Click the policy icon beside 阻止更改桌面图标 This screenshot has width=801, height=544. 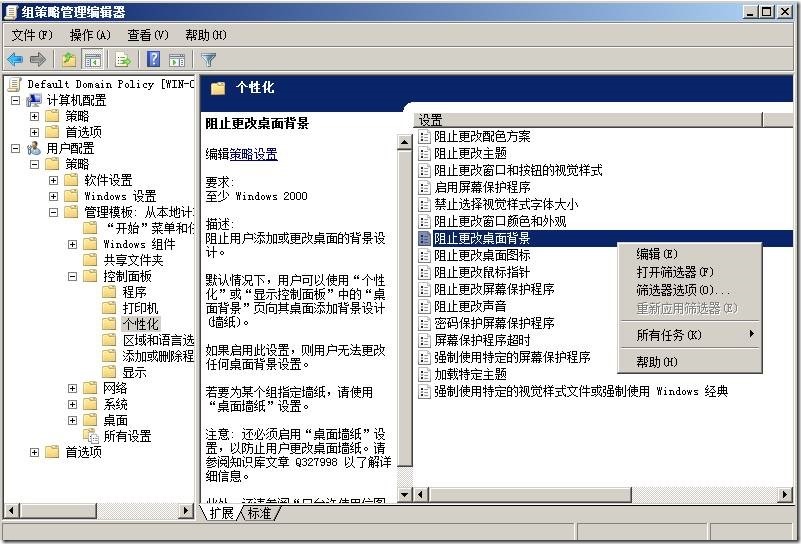coord(424,255)
